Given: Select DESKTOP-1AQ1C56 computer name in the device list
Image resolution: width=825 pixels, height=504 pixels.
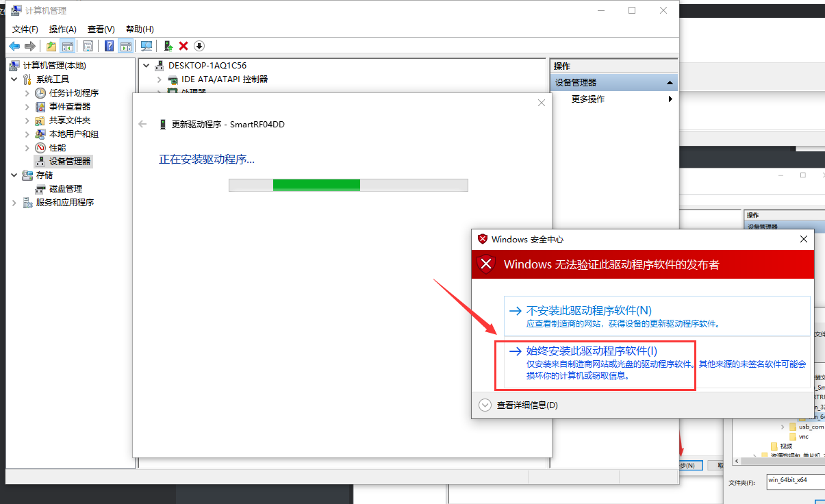Looking at the screenshot, I should [x=207, y=66].
